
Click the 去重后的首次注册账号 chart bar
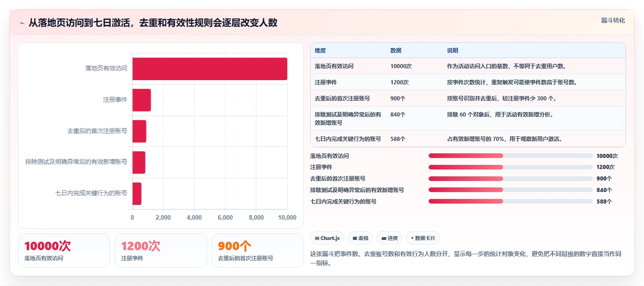click(139, 131)
